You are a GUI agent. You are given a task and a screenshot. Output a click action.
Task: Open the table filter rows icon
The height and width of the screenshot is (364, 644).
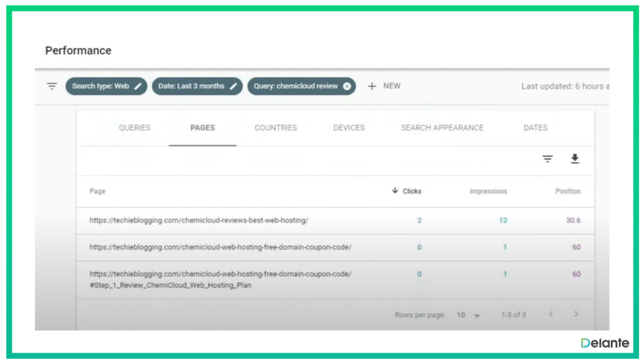pos(548,159)
